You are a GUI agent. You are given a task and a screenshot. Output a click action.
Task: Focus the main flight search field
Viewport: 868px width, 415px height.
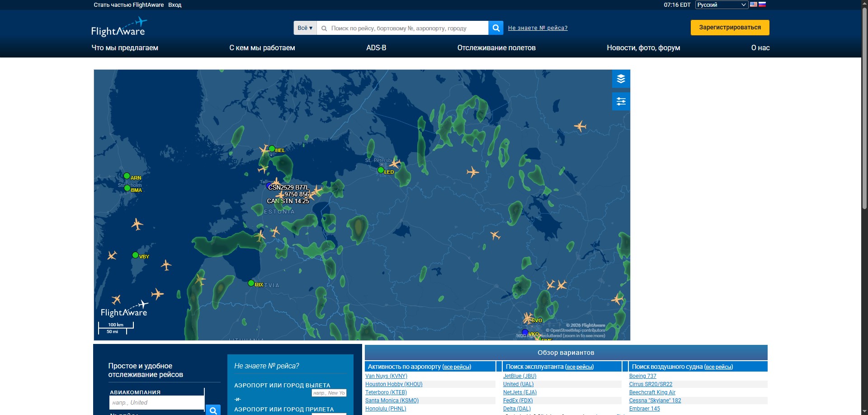pyautogui.click(x=402, y=28)
